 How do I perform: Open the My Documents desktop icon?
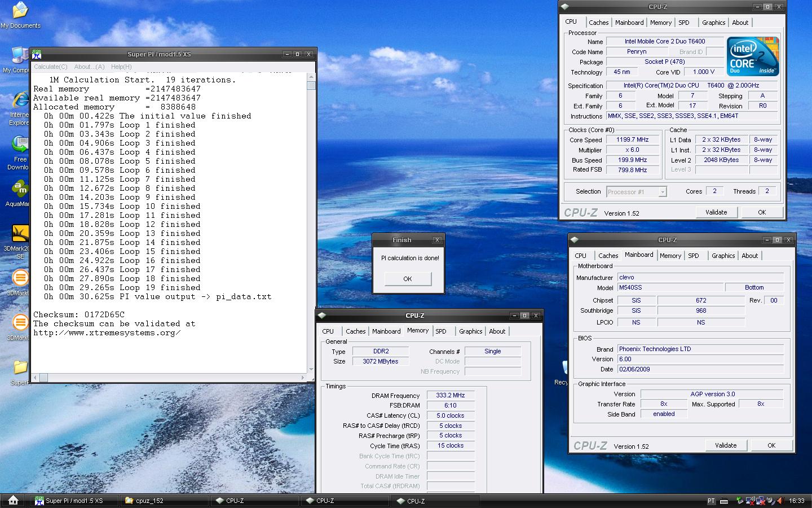(x=20, y=15)
